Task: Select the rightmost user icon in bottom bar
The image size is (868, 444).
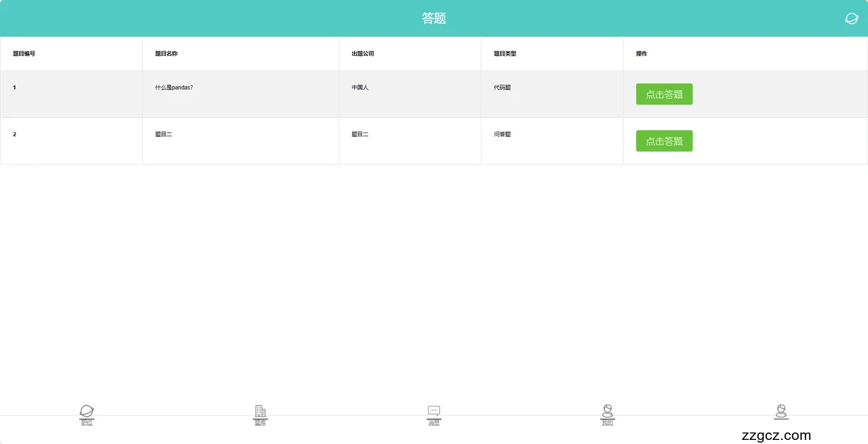Action: pyautogui.click(x=781, y=412)
